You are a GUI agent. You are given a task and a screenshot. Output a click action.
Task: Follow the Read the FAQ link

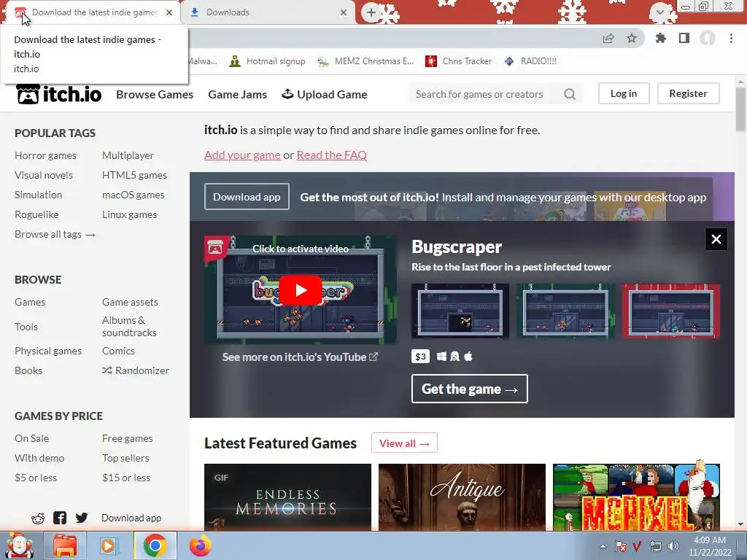click(332, 155)
